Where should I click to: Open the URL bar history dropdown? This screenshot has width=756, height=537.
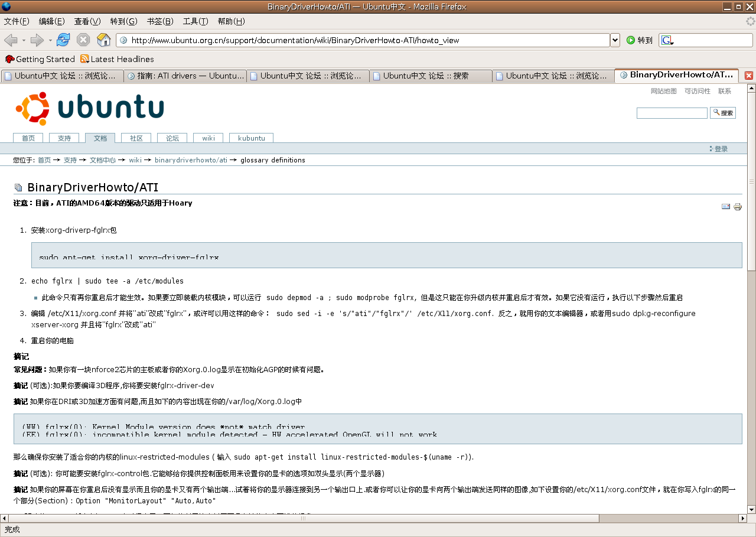click(615, 40)
